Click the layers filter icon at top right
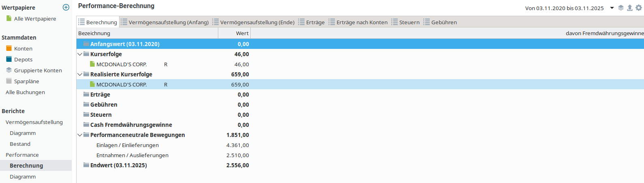This screenshot has height=183, width=644. click(x=621, y=8)
